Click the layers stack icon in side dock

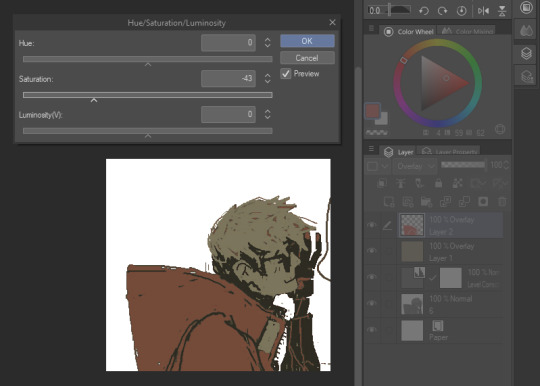tap(526, 53)
